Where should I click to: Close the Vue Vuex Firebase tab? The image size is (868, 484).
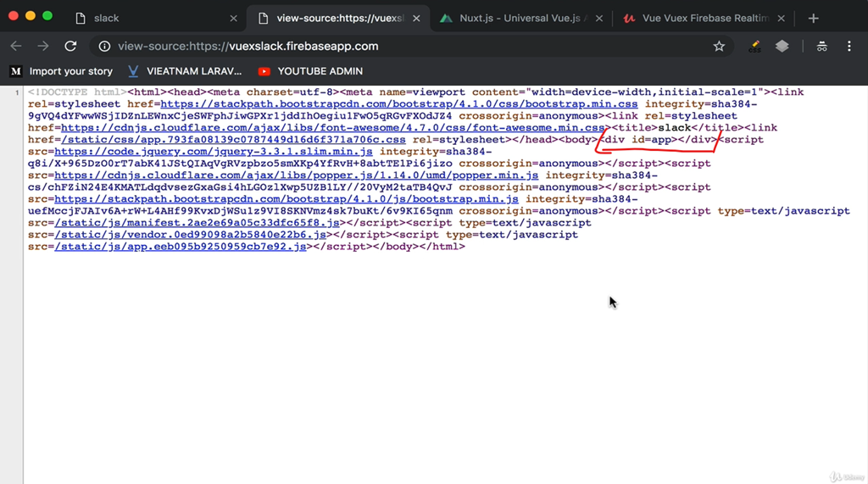[781, 19]
